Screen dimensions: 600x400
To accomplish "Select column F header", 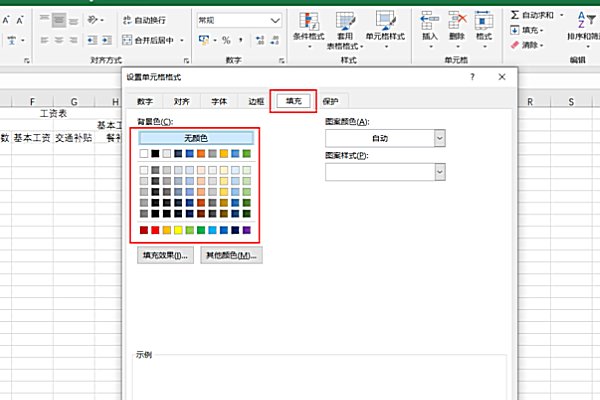I will click(32, 101).
